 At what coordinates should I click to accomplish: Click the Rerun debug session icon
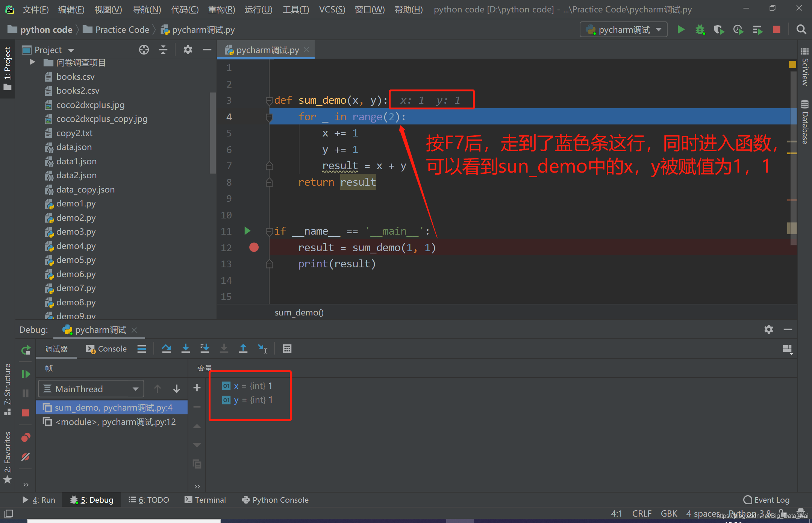26,350
